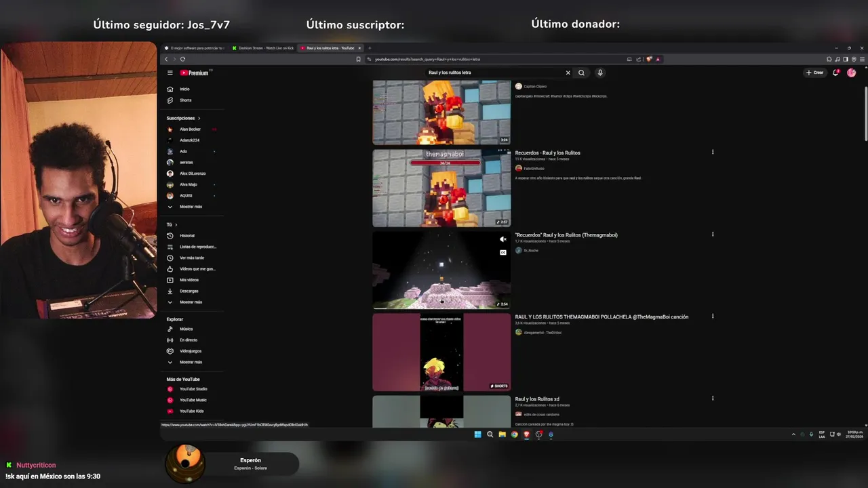Close the active YouTube tab
The image size is (868, 488).
[360, 48]
